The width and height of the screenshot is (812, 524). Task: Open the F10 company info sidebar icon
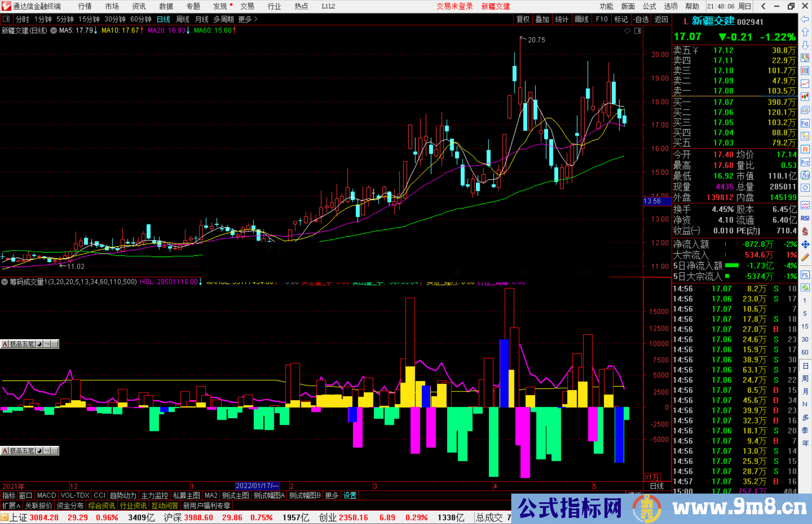point(805,123)
